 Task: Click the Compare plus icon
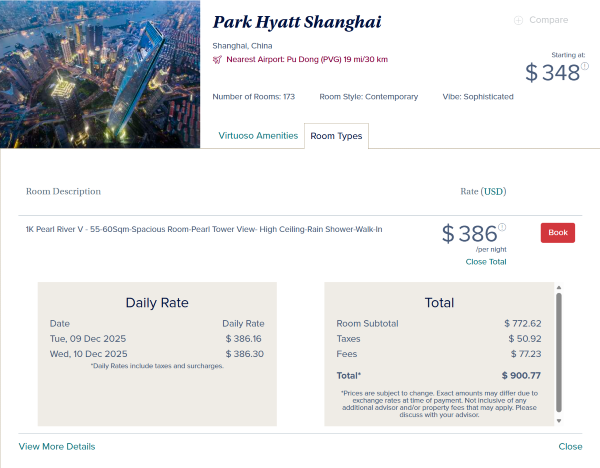coord(518,20)
